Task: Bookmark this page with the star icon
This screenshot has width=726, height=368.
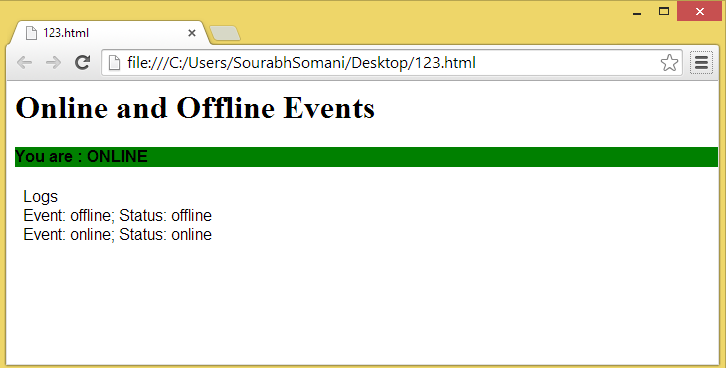Action: coord(669,62)
